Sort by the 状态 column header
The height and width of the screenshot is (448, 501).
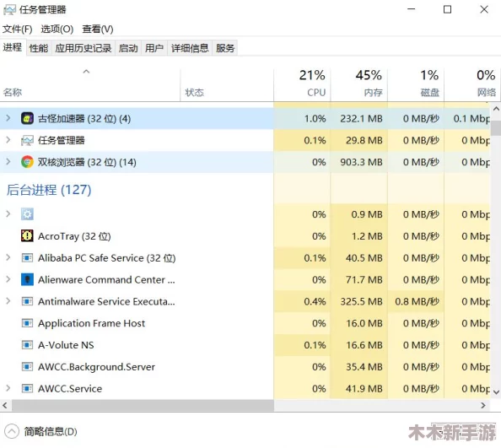pyautogui.click(x=227, y=84)
